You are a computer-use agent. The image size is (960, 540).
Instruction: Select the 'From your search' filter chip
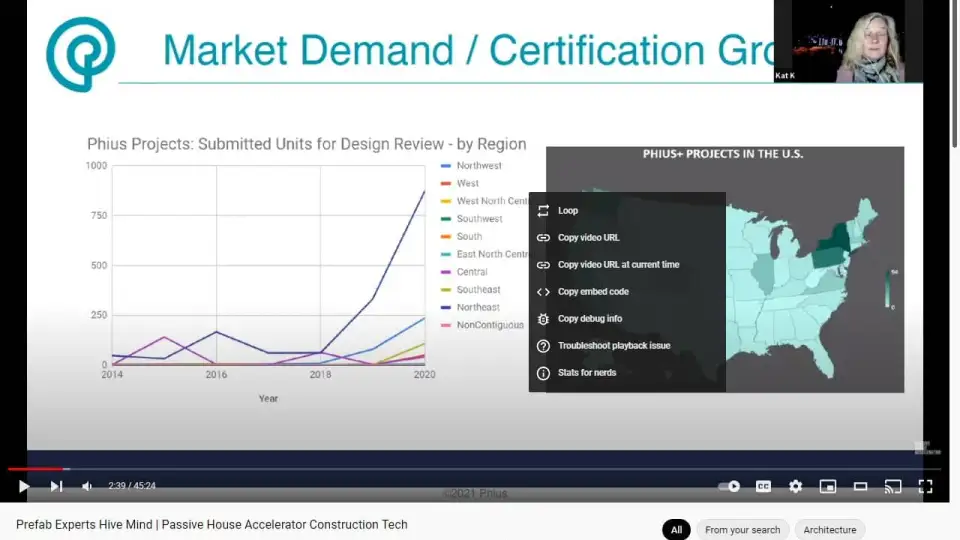point(742,530)
